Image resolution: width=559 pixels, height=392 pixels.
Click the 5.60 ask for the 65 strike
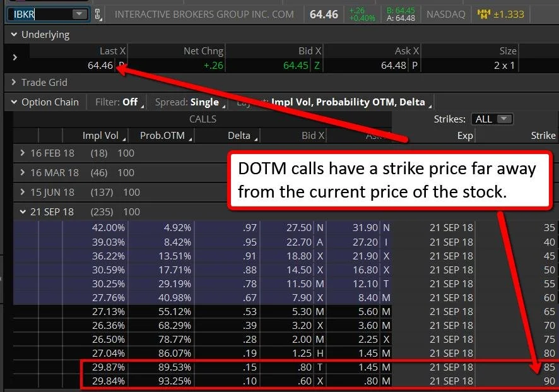click(368, 312)
